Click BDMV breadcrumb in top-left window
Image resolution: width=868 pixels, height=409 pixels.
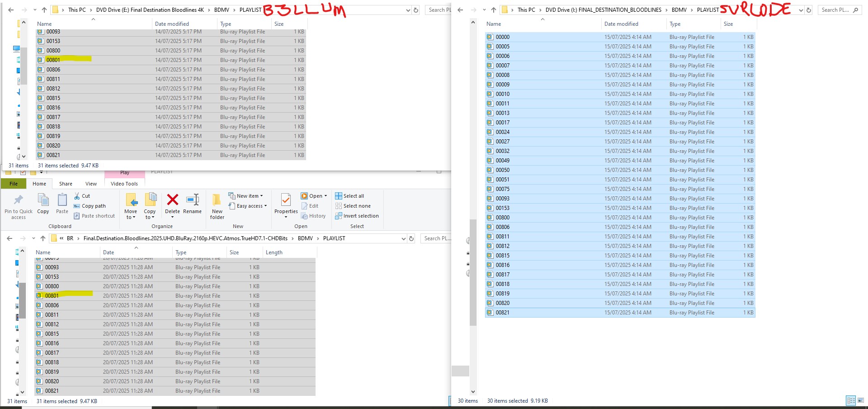pos(222,10)
